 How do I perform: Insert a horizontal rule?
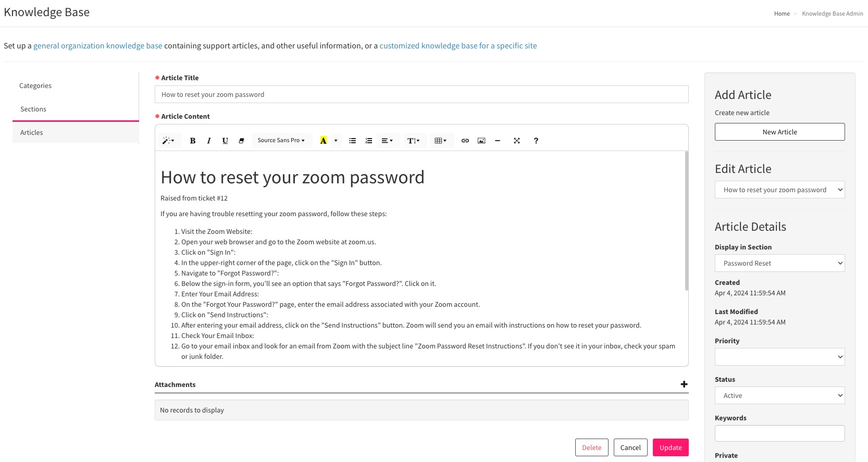click(x=498, y=141)
